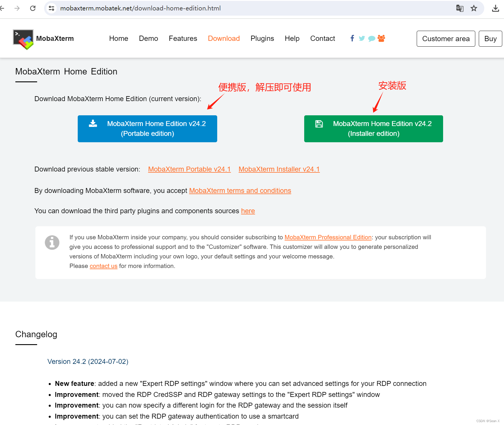Image resolution: width=504 pixels, height=425 pixels.
Task: Open the Plugins page
Action: (x=262, y=39)
